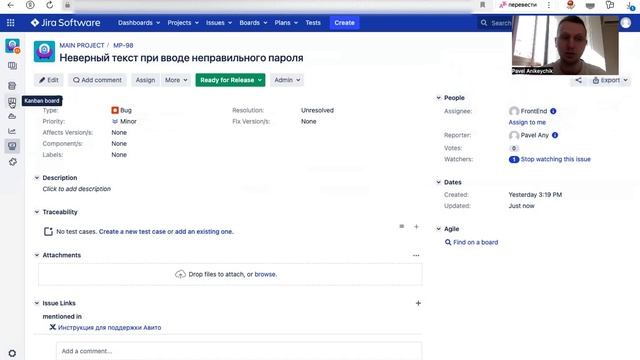The width and height of the screenshot is (640, 360).
Task: Click the Add a comment input field
Action: click(x=239, y=351)
